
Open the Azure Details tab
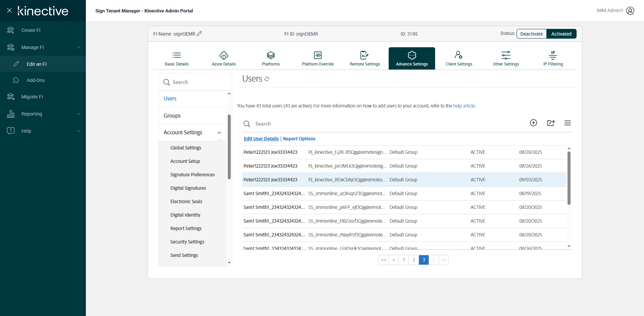click(x=224, y=58)
